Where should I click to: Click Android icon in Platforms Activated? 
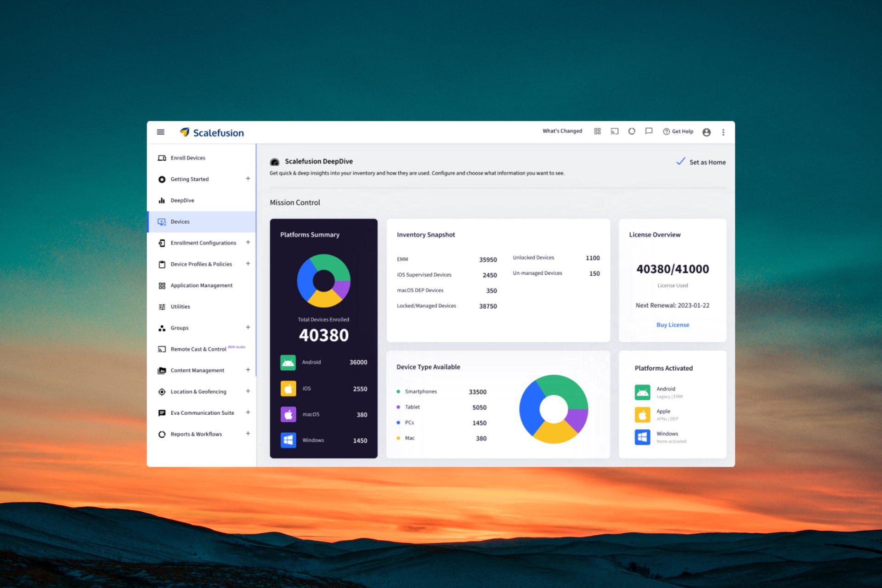click(642, 392)
